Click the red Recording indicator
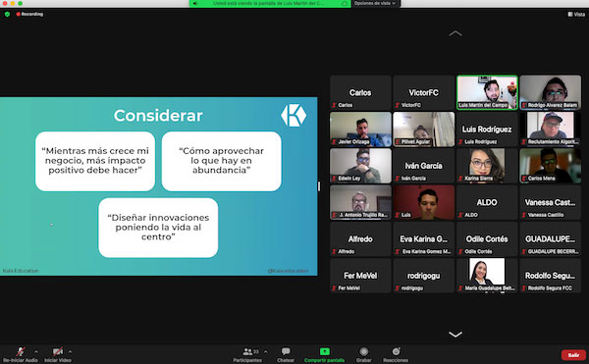 point(29,14)
